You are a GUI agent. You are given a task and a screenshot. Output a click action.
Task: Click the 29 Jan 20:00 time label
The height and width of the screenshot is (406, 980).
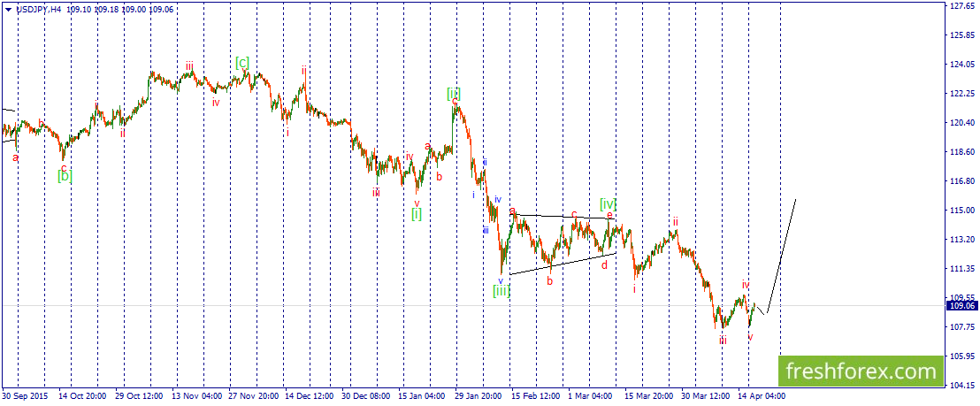pos(476,396)
